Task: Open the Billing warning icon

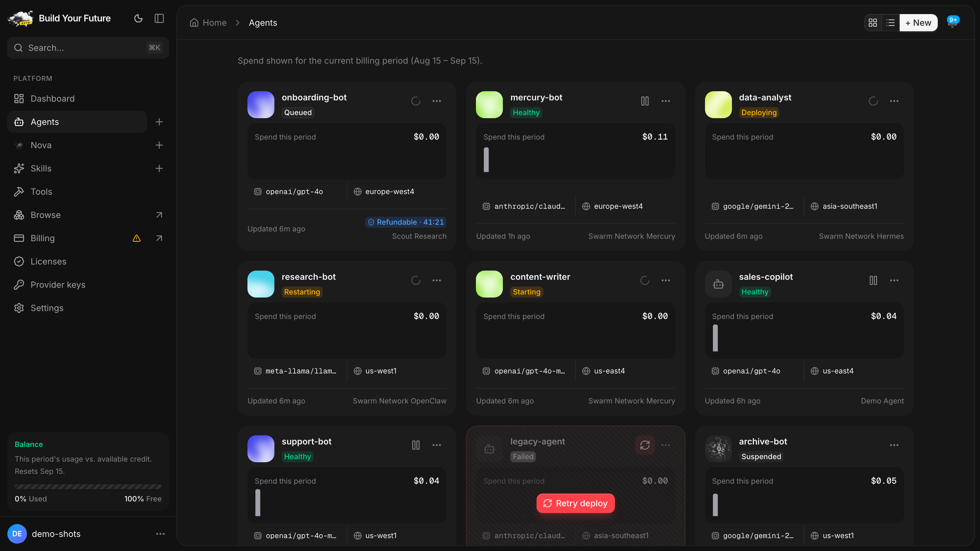Action: pos(137,238)
